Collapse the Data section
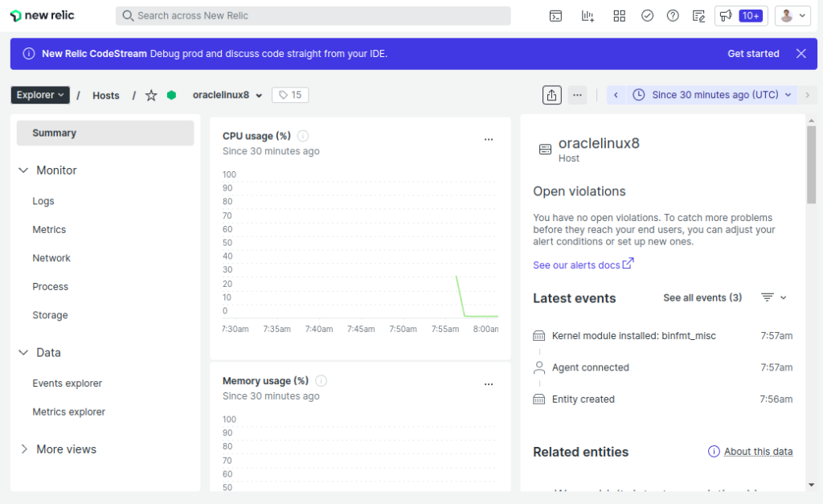 (x=40, y=352)
